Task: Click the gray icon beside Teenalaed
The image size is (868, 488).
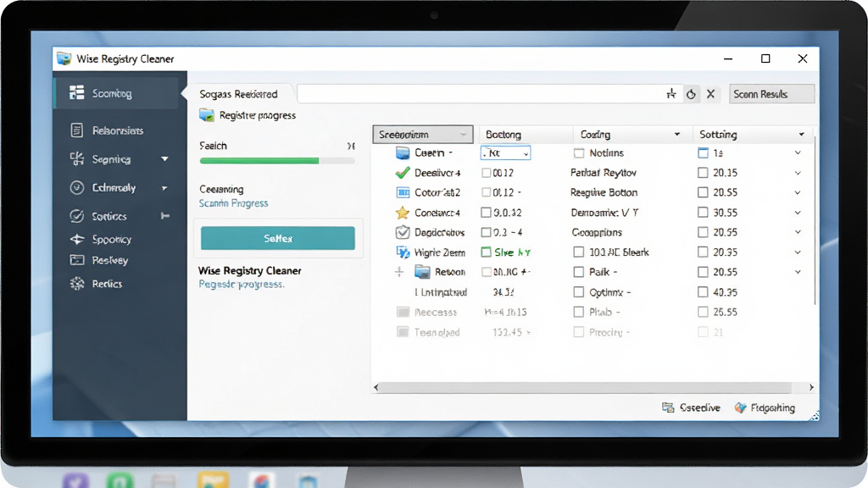Action: point(403,332)
